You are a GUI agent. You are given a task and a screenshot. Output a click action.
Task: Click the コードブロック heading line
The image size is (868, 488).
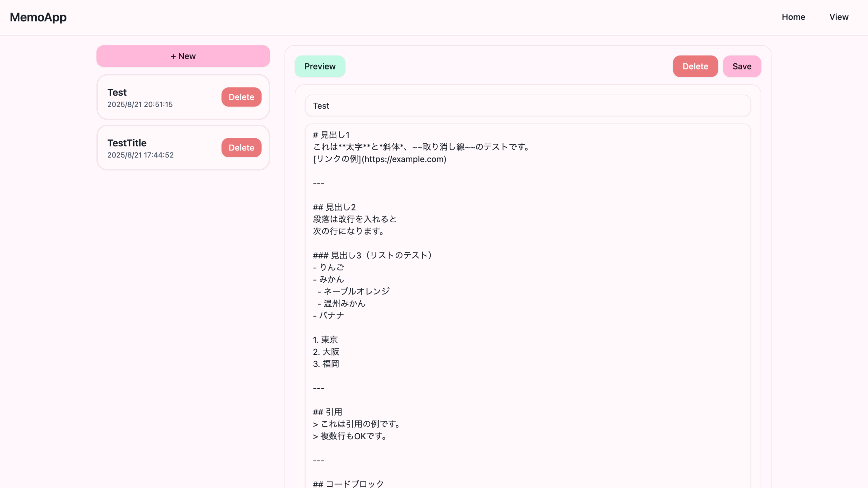coord(348,484)
